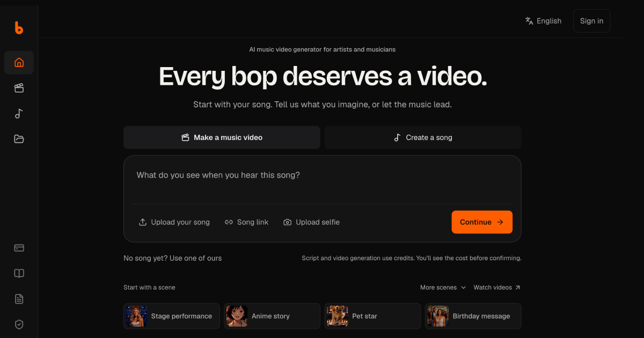Viewport: 644px width, 338px height.
Task: Click the chain link icon beside Song link
Action: 229,222
